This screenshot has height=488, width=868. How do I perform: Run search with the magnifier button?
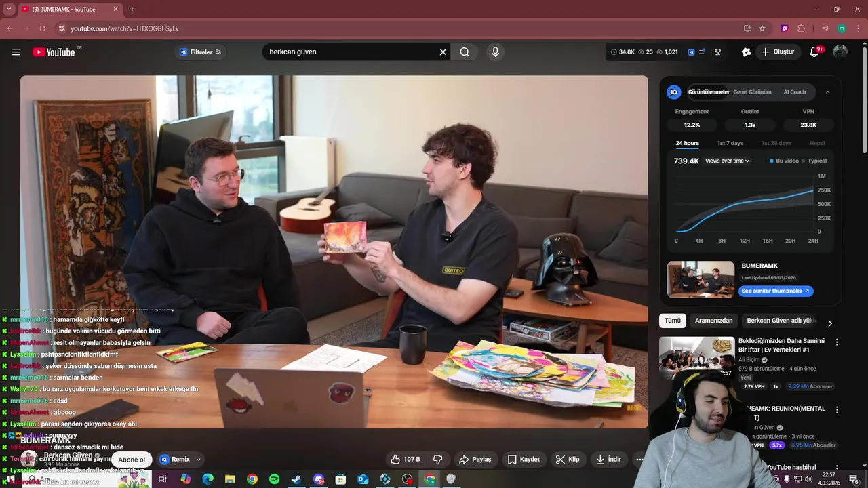click(x=465, y=52)
